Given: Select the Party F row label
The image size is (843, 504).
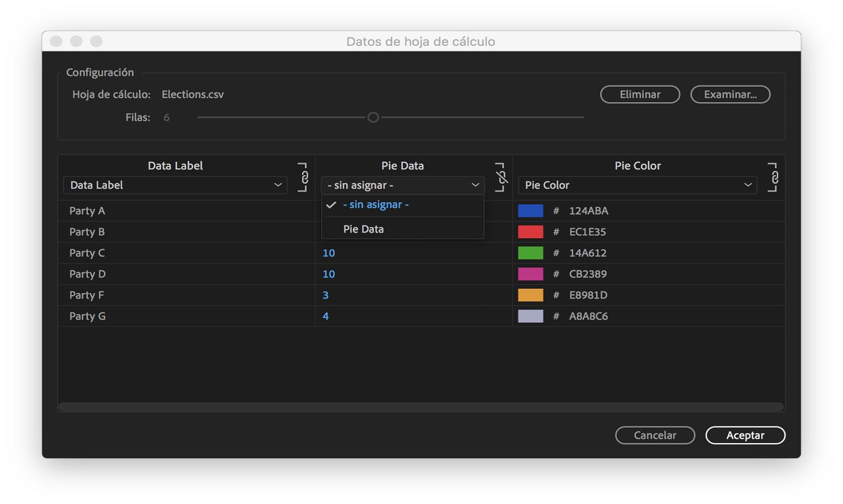Looking at the screenshot, I should (x=87, y=295).
